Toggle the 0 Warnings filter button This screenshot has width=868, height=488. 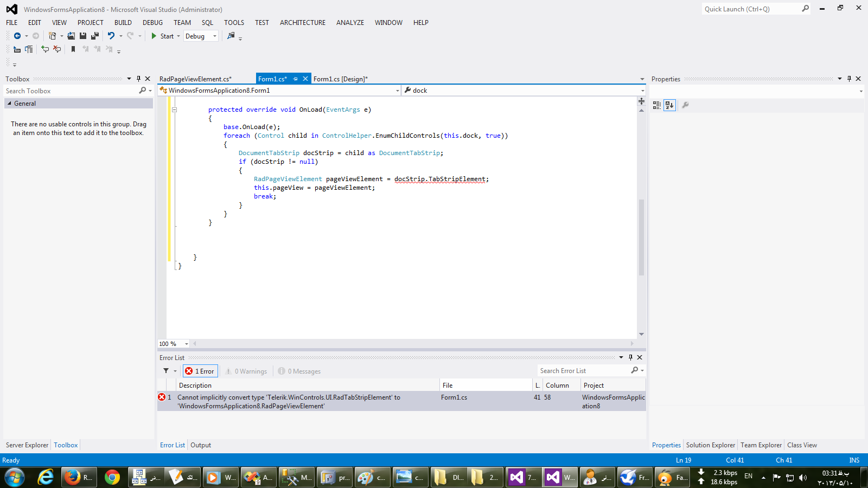247,371
